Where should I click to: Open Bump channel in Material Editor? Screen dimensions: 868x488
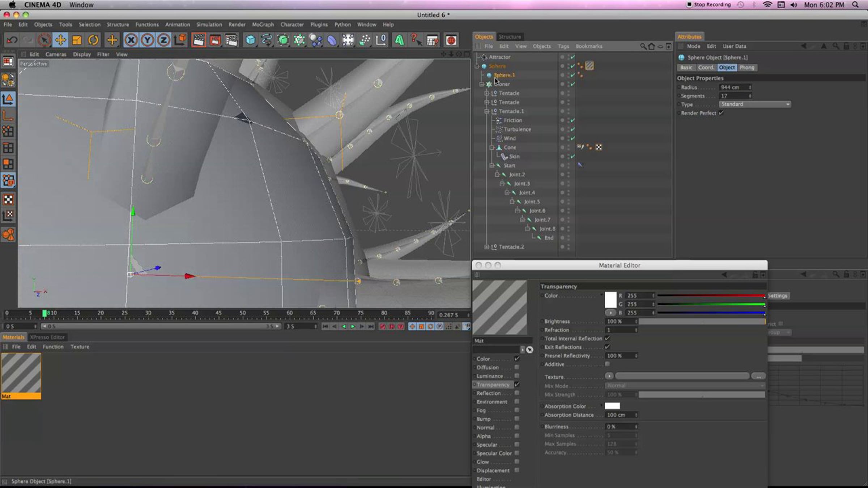(484, 419)
